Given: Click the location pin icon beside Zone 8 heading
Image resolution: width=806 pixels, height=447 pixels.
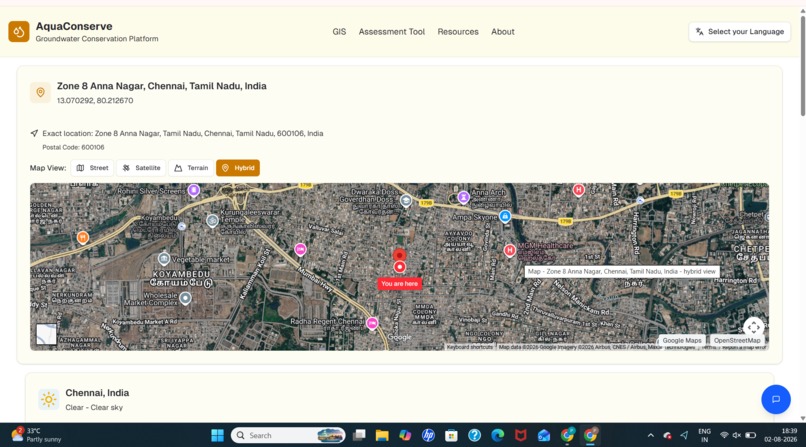Looking at the screenshot, I should pos(40,92).
